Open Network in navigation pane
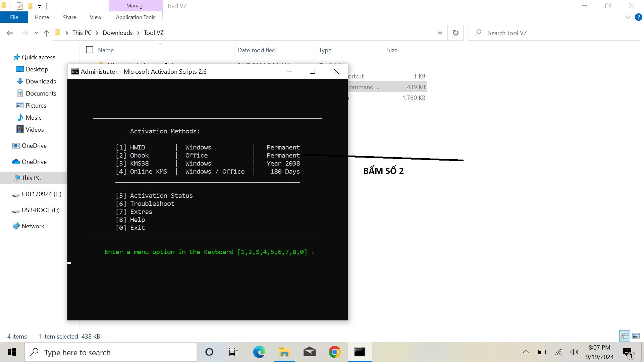644x362 pixels. [33, 226]
